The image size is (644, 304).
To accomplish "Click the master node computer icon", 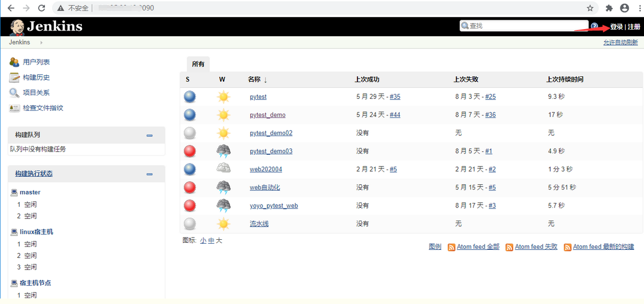I will 14,192.
